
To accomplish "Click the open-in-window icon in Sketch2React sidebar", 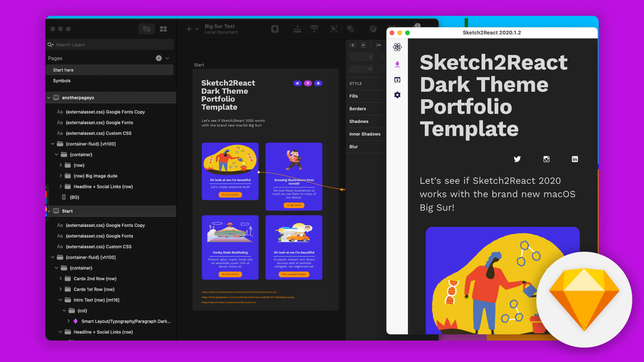I will point(397,80).
